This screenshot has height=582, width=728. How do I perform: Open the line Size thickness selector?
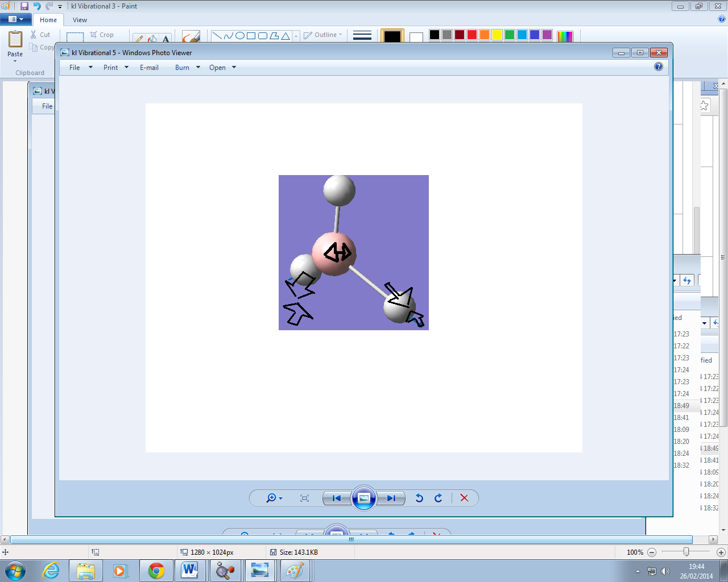(x=362, y=36)
